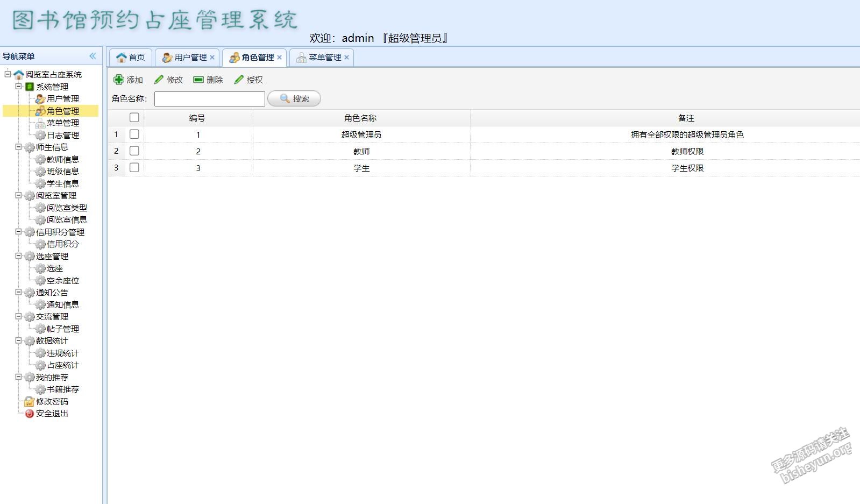
Task: Click the 添加 button label
Action: click(134, 80)
